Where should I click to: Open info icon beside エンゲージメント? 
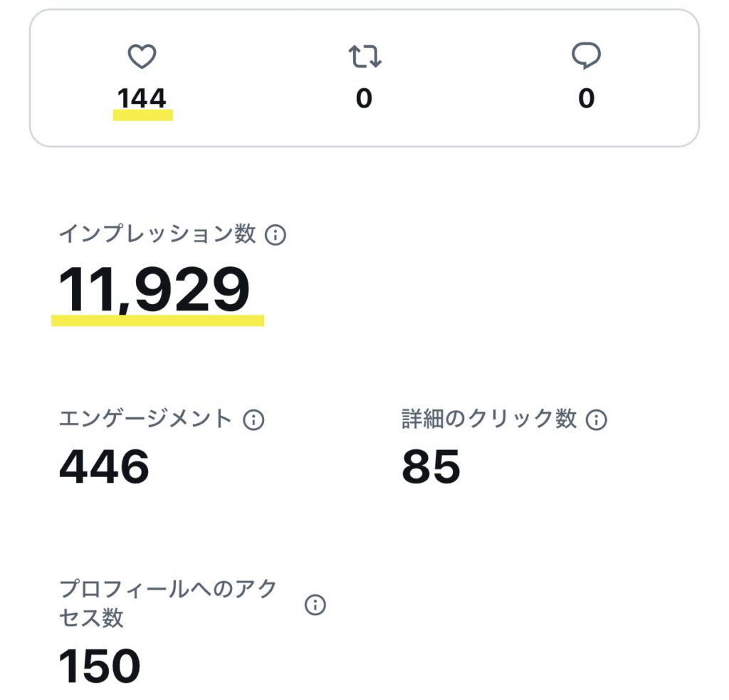[253, 420]
